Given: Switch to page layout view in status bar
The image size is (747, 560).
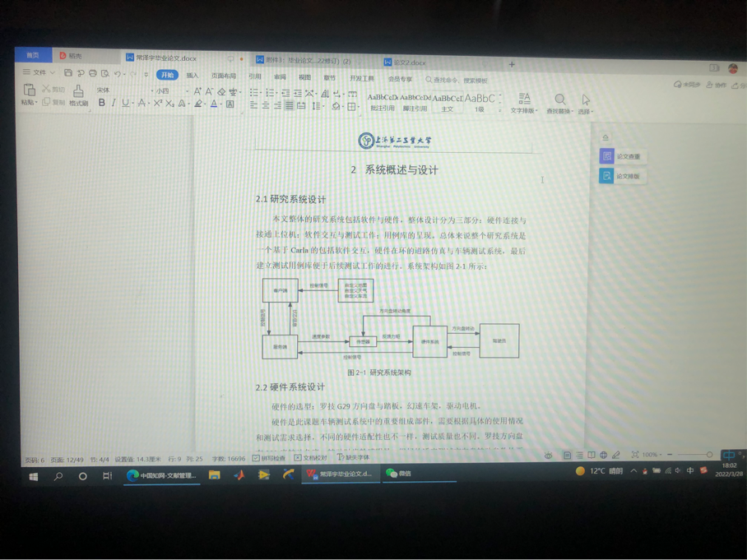Looking at the screenshot, I should 567,456.
